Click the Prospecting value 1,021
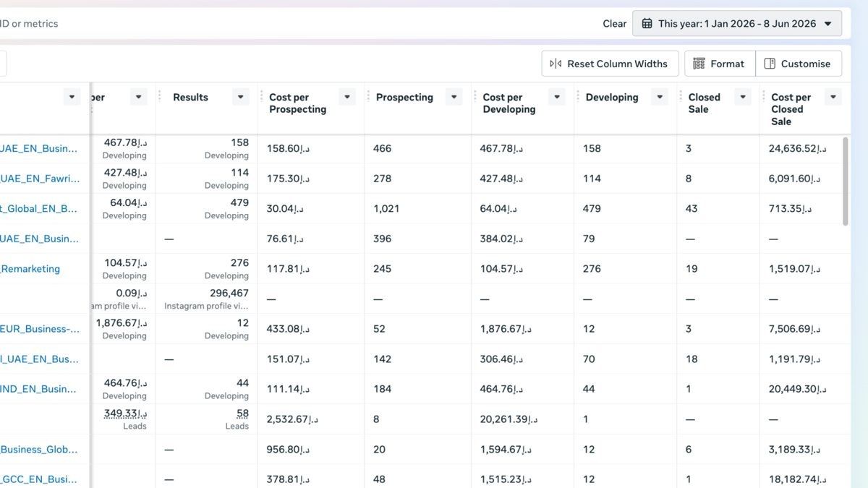This screenshot has width=868, height=488. (386, 208)
